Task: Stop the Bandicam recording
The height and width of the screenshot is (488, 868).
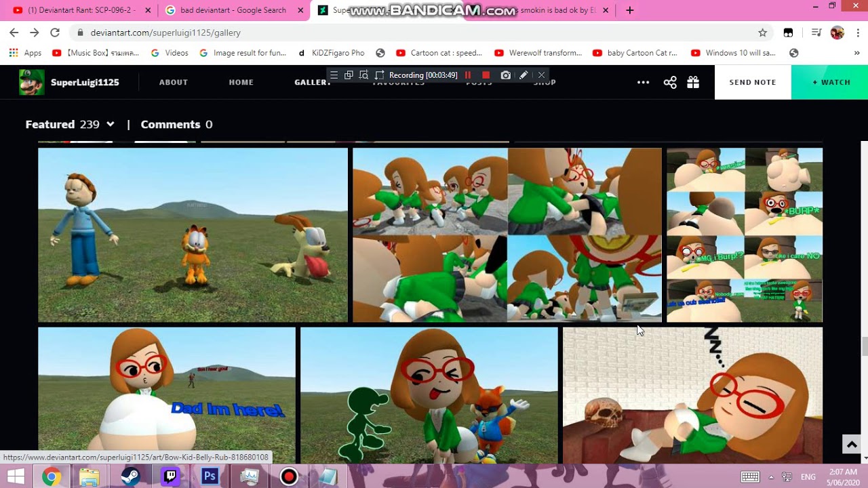Action: click(x=486, y=75)
